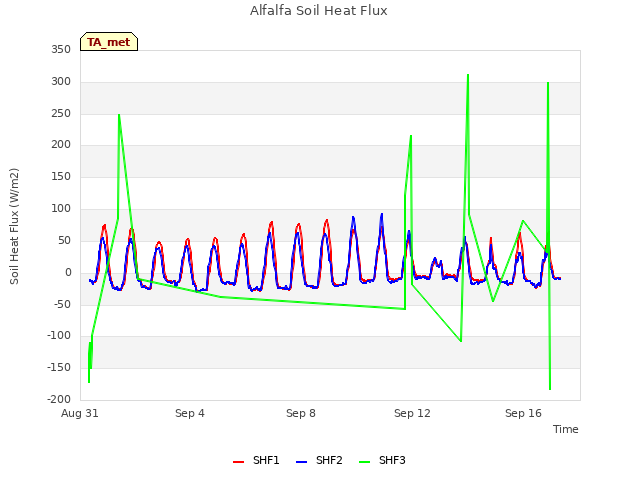Click the 0 y-axis tick label

tap(68, 273)
